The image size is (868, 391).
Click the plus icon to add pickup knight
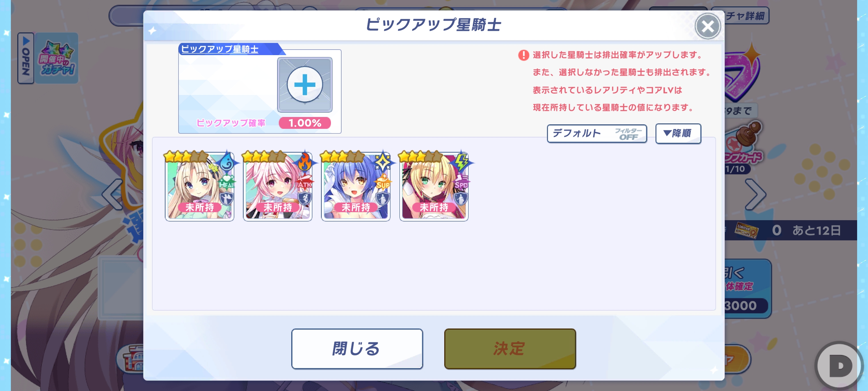(305, 84)
